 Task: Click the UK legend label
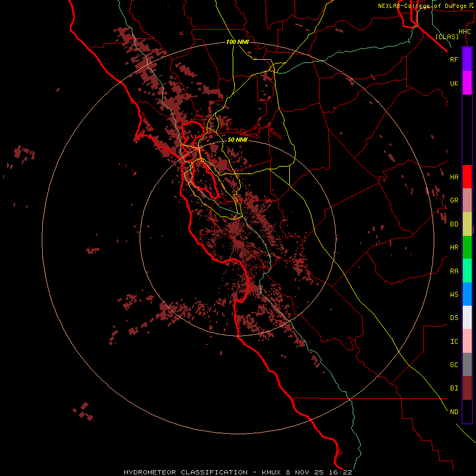[x=454, y=83]
